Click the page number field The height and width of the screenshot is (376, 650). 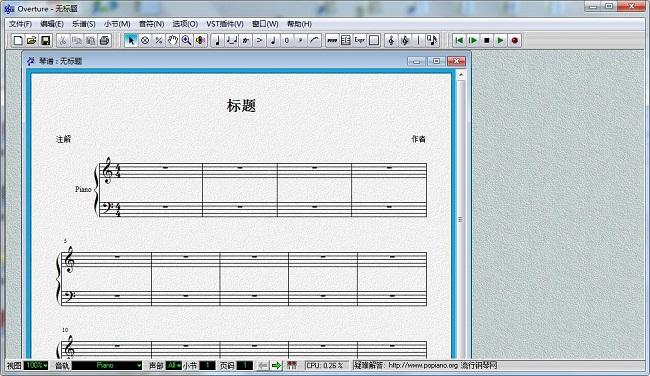point(244,365)
